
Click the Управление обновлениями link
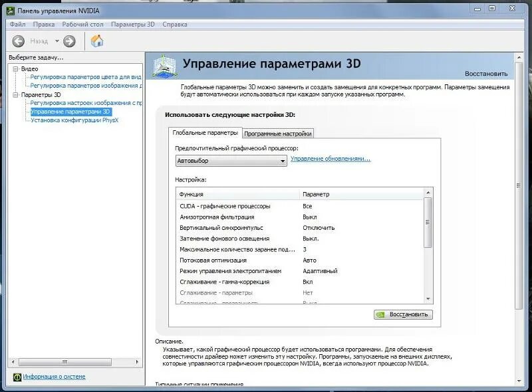[x=331, y=159]
